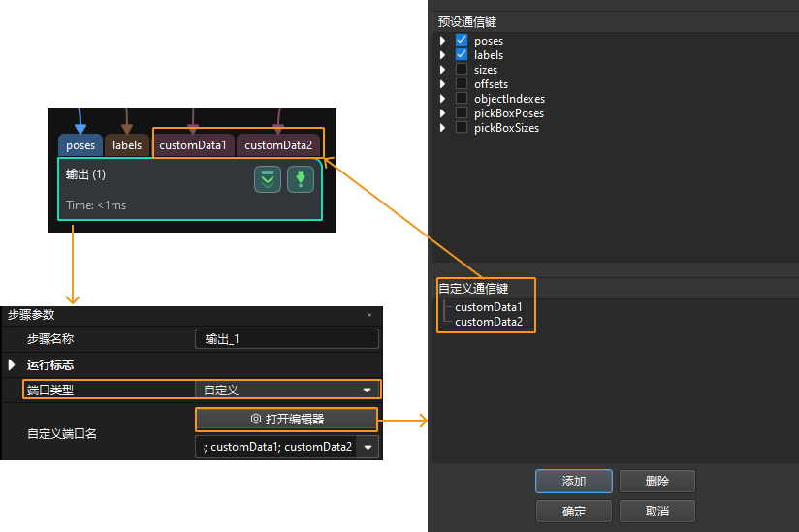The image size is (799, 532).
Task: Click the 步骤名称 label
Action: click(x=50, y=339)
